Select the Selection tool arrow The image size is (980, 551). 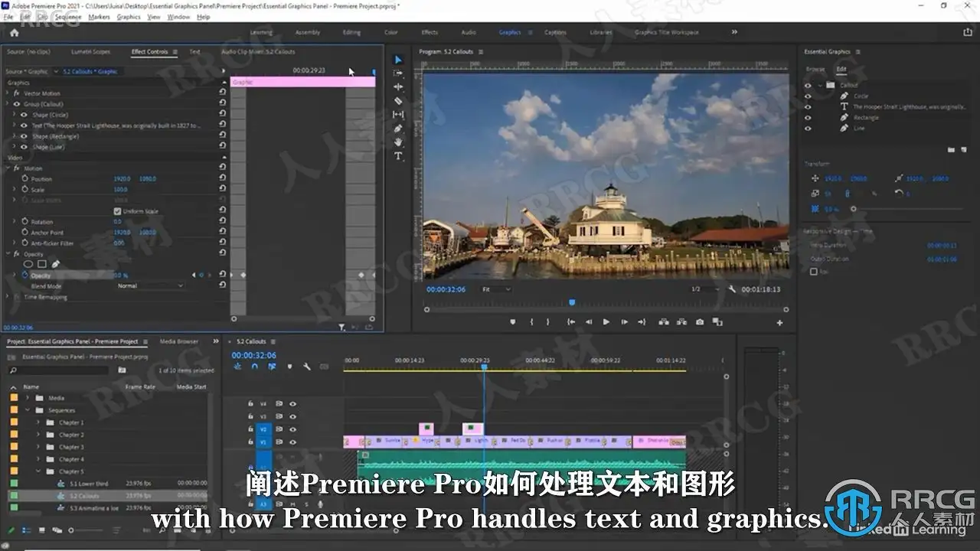click(x=398, y=60)
